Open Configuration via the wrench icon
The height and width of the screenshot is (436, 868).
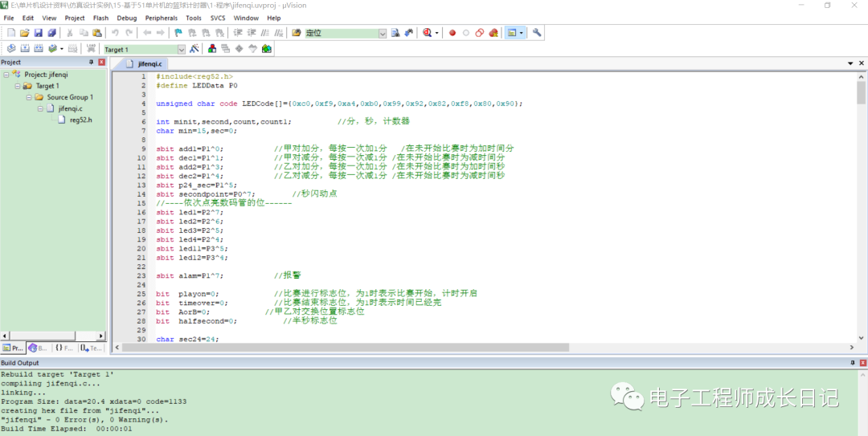click(x=537, y=33)
